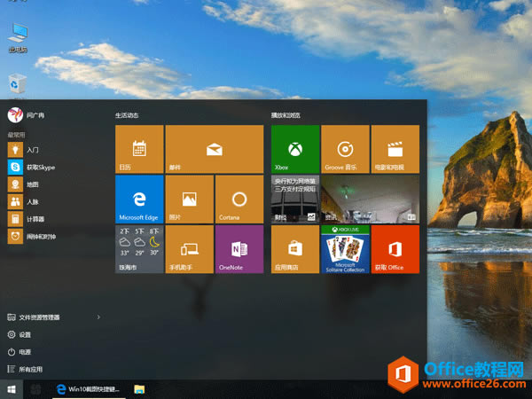Select the This PC desktop icon
This screenshot has width=532, height=399.
click(x=18, y=37)
